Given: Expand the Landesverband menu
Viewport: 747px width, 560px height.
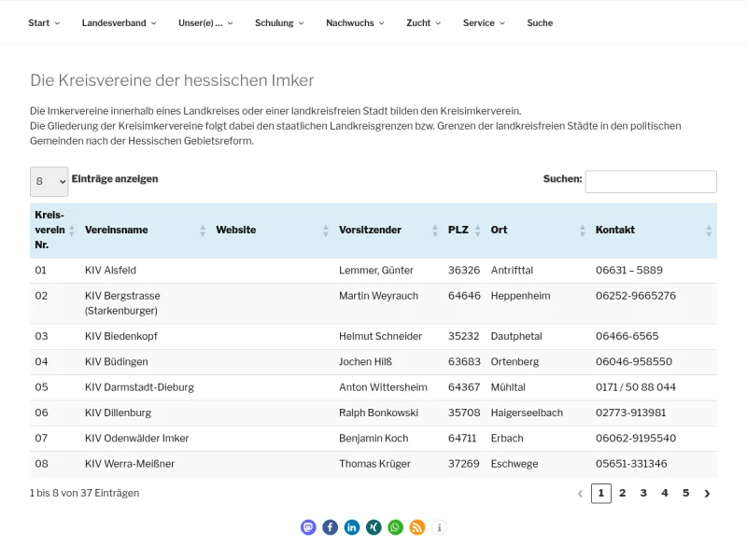Looking at the screenshot, I should pyautogui.click(x=119, y=23).
